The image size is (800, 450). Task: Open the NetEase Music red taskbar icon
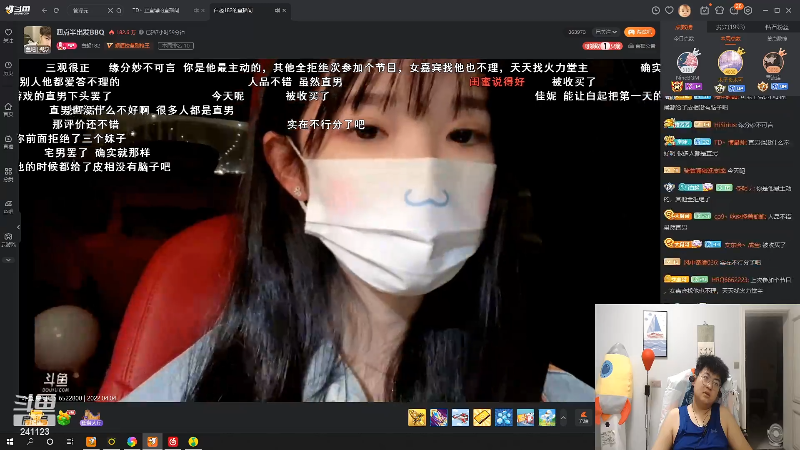point(172,442)
